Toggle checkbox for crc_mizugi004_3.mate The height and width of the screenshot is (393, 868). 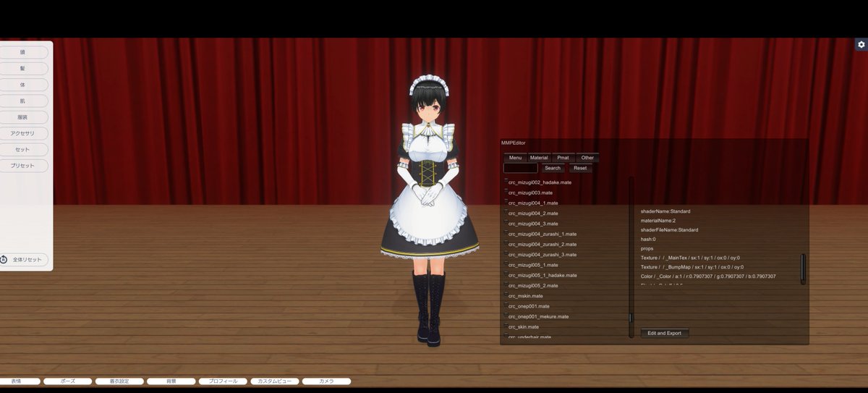[506, 222]
